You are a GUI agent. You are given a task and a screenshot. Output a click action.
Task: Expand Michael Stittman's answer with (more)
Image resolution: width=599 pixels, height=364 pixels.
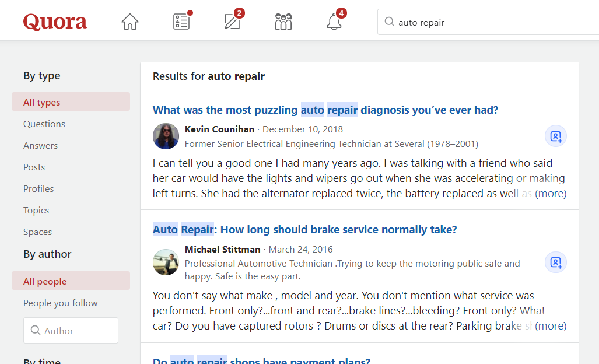click(551, 326)
